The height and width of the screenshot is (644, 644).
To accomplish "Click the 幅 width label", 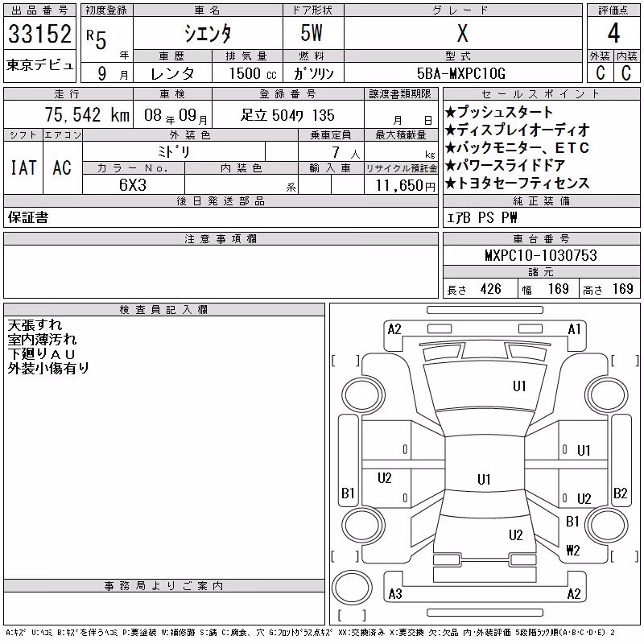I will tap(527, 290).
